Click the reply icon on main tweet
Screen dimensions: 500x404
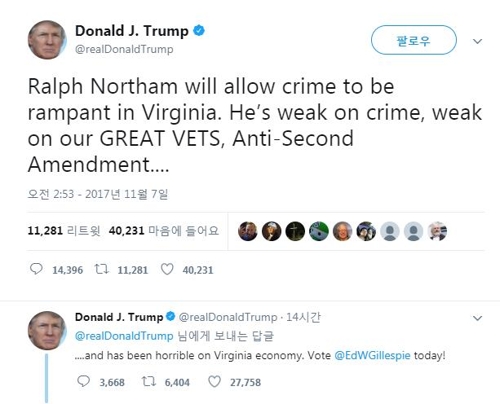pyautogui.click(x=36, y=269)
